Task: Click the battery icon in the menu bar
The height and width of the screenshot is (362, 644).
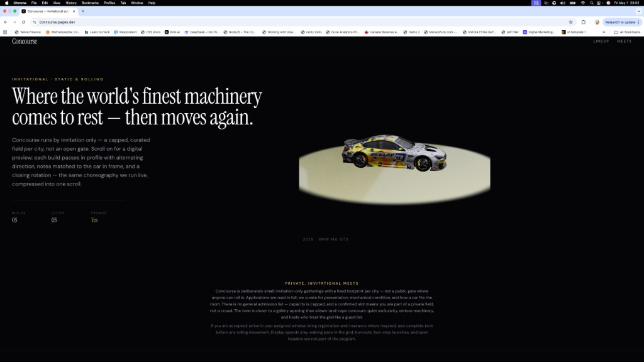Action: [x=572, y=3]
